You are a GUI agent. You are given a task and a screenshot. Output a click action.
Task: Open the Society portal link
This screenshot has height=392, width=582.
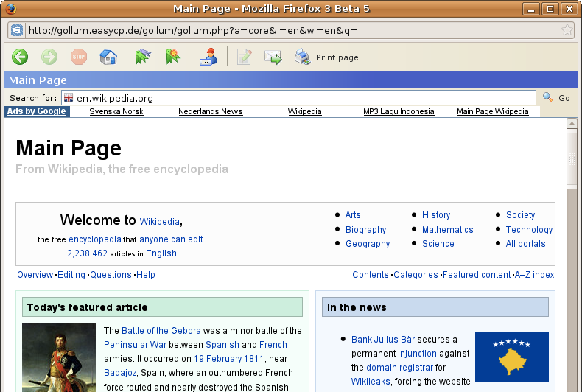click(520, 215)
